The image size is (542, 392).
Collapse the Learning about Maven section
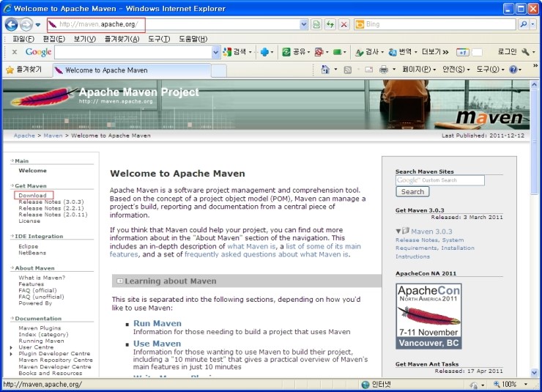click(119, 281)
